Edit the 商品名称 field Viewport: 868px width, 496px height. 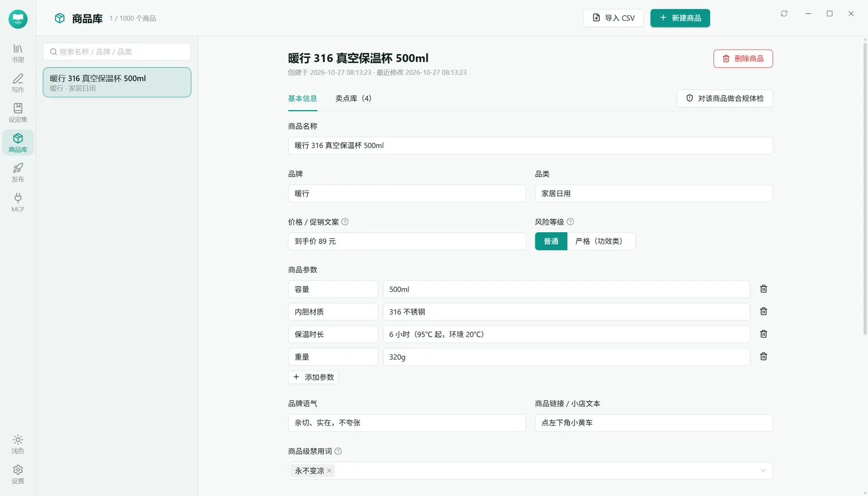[x=531, y=145]
